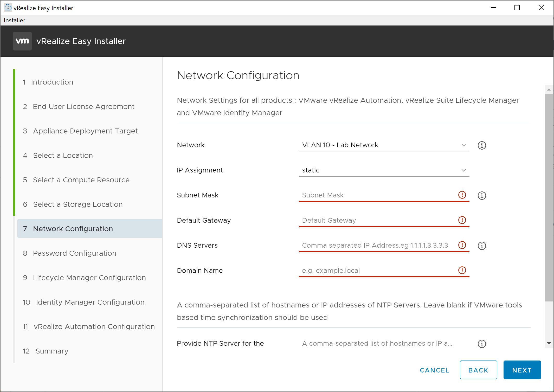
Task: Click the info icon next to Network dropdown
Action: tap(482, 145)
